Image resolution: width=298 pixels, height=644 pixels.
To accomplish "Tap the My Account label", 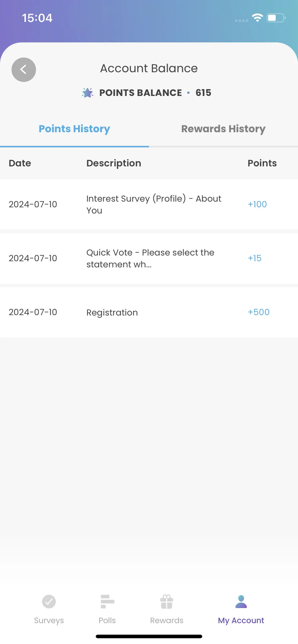I will click(241, 621).
